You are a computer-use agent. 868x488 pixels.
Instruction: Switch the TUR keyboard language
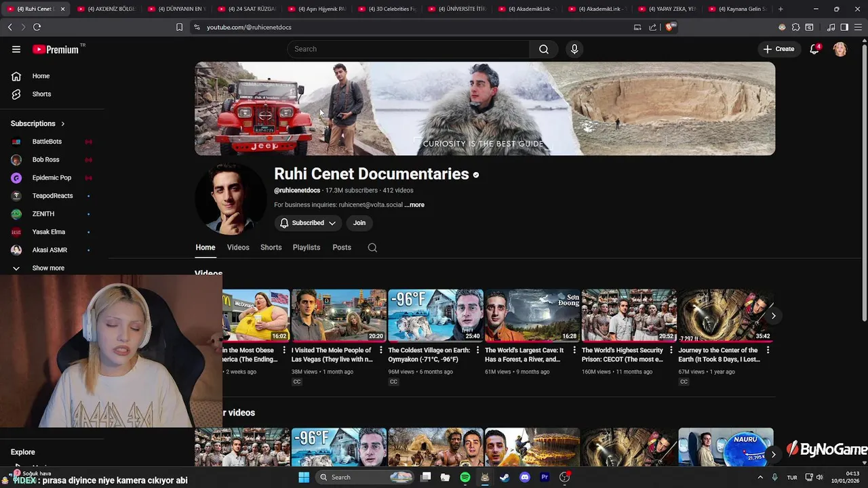click(x=792, y=477)
